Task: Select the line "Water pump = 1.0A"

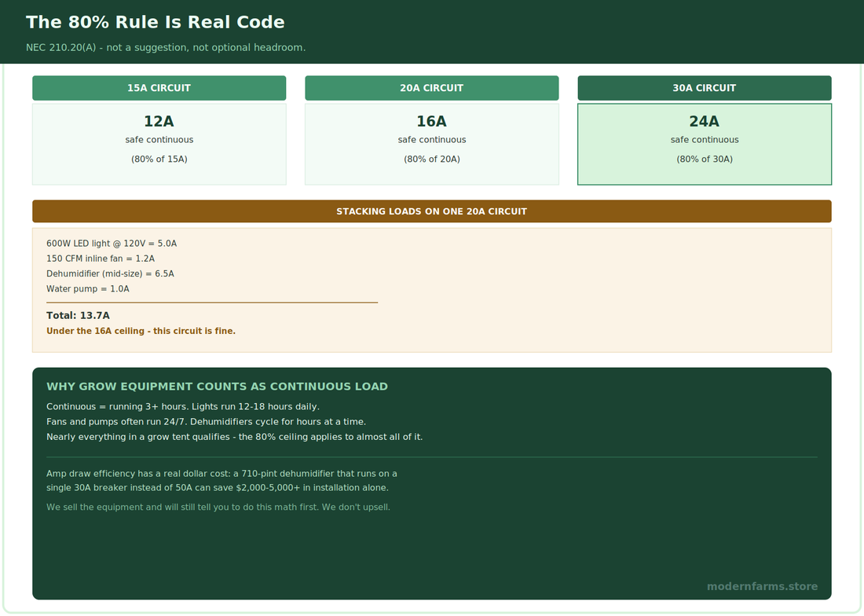Action: (88, 288)
